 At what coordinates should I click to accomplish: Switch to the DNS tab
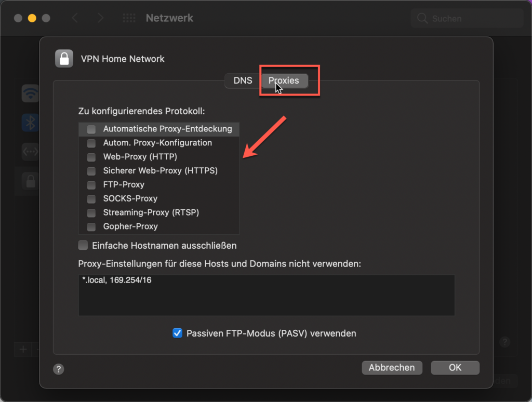pyautogui.click(x=242, y=81)
